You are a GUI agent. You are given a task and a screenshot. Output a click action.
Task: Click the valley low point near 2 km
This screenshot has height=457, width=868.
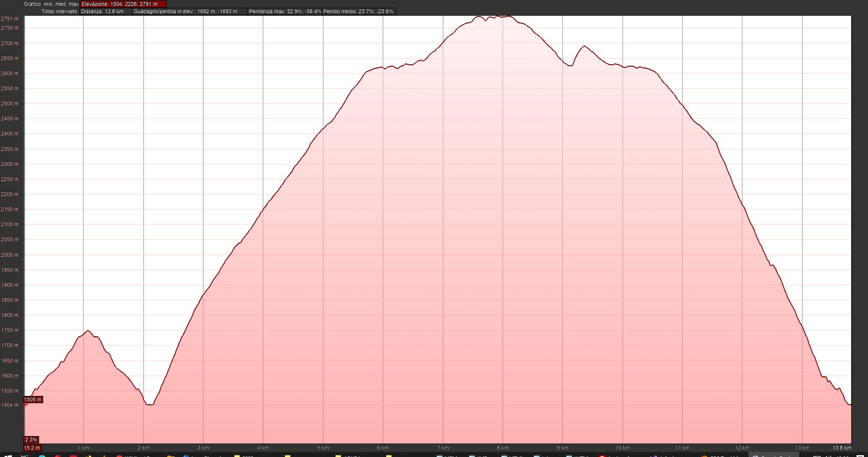150,404
